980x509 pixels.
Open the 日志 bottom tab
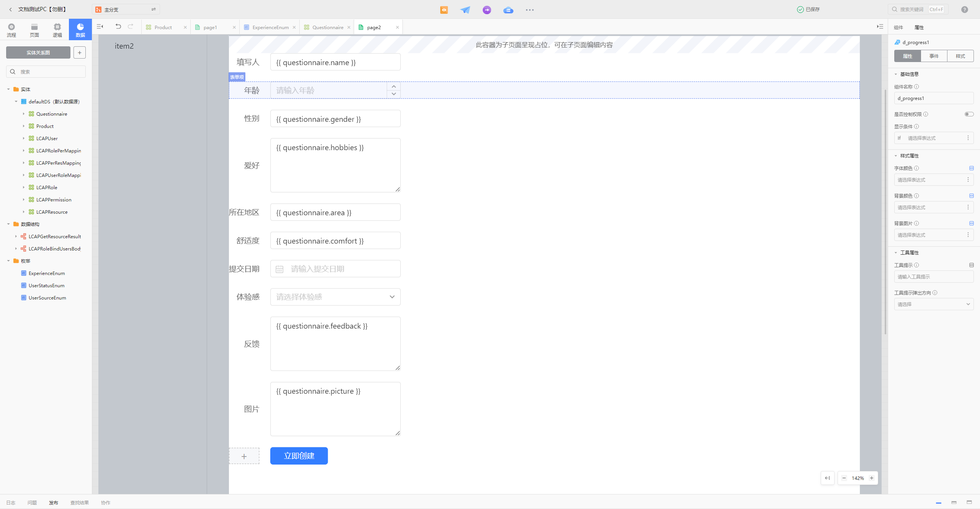[11, 502]
